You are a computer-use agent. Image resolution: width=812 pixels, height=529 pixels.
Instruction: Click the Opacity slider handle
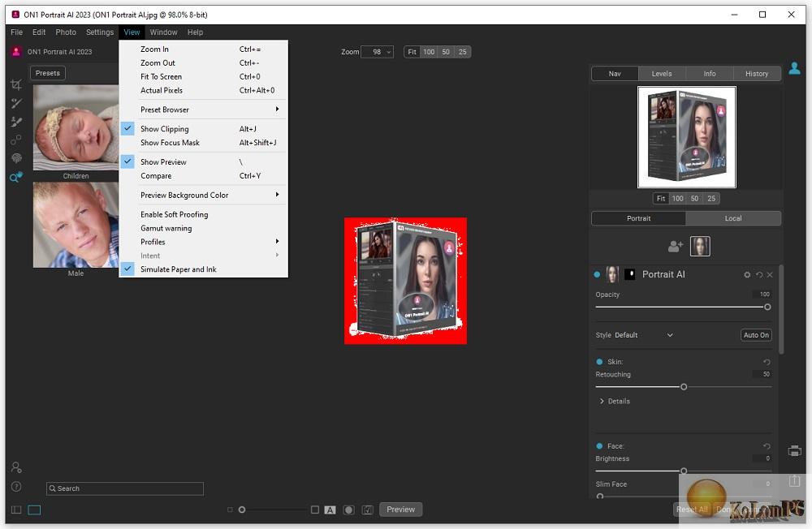click(x=767, y=307)
